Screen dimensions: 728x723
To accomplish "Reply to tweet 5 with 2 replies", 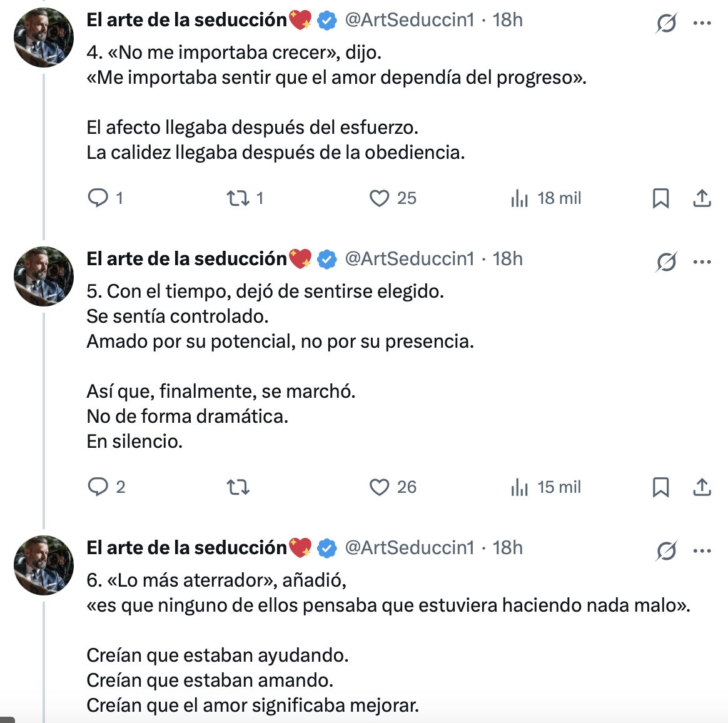I will (x=98, y=487).
